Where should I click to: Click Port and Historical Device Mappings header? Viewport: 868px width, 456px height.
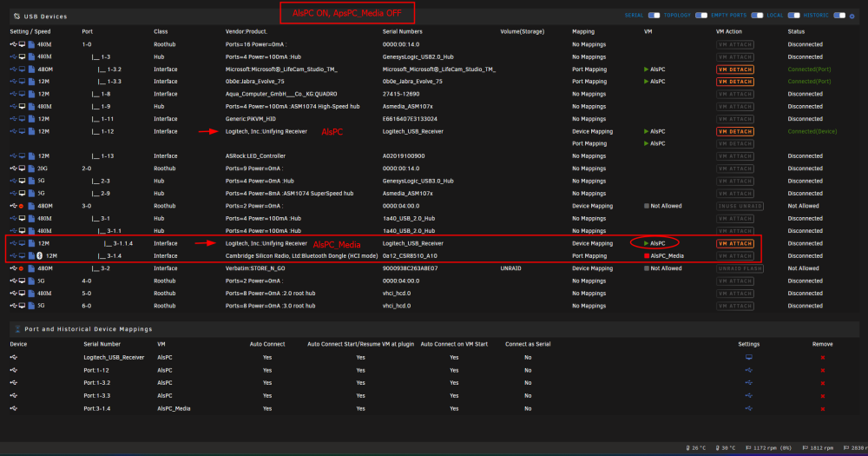[x=88, y=329]
